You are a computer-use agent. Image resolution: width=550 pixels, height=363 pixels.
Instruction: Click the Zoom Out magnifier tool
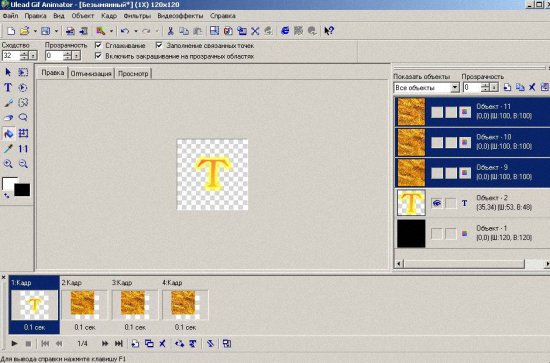pos(23,164)
